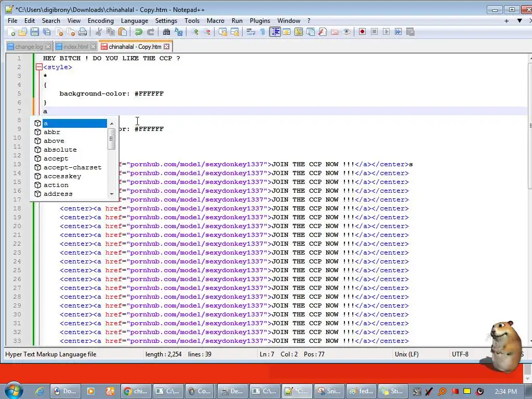Image resolution: width=532 pixels, height=399 pixels.
Task: Click the clock showing 2:34 PM
Action: (506, 392)
